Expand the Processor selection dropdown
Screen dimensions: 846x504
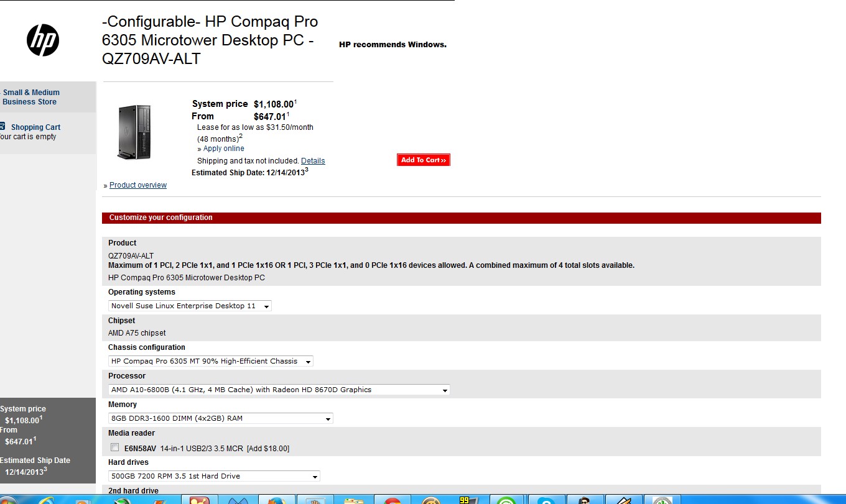[279, 390]
